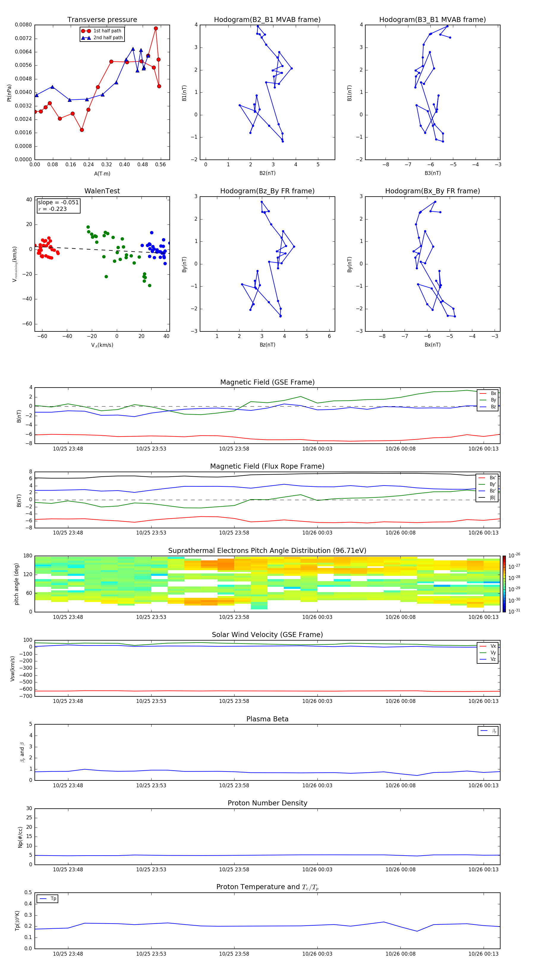Click the highest red point in Transverse pressure

[x=156, y=28]
